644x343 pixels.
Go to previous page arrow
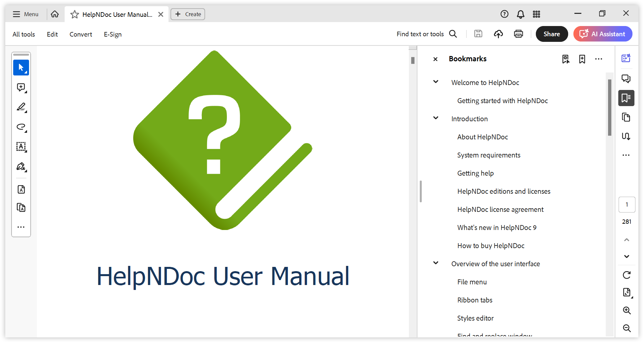click(x=627, y=240)
